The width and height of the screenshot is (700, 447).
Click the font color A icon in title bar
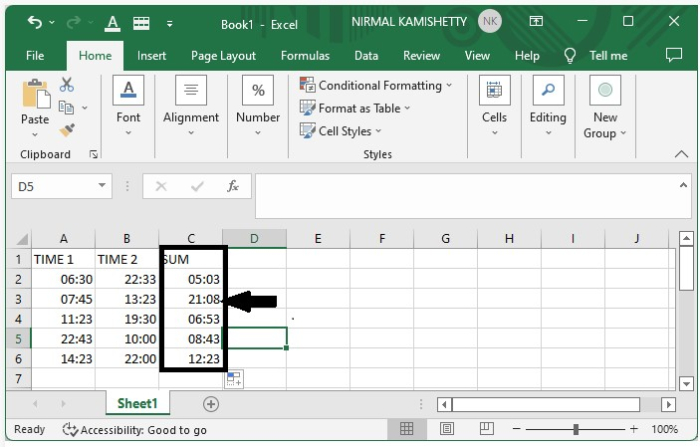pyautogui.click(x=112, y=23)
